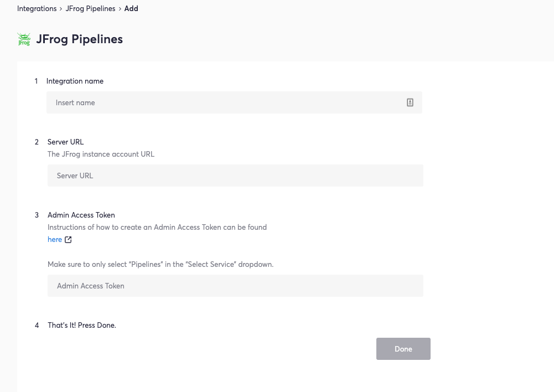This screenshot has width=554, height=392.
Task: Open the 'here' instructions link
Action: click(x=55, y=239)
